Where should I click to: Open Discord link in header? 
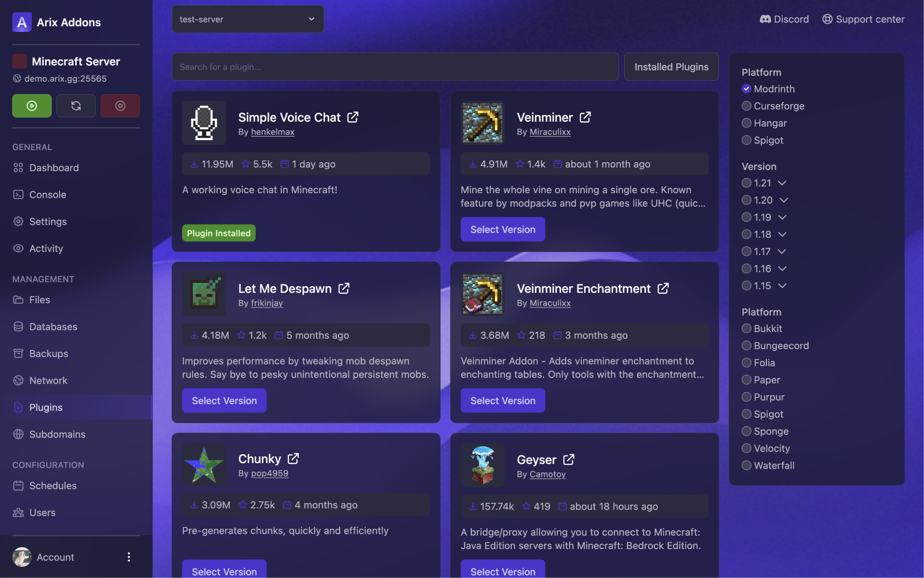784,19
